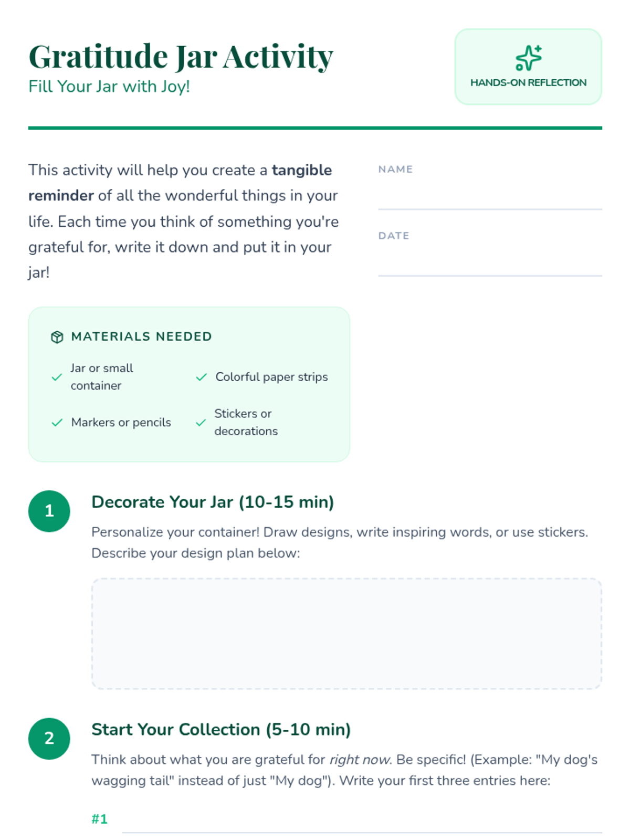Click the Materials Needed heading text

(142, 337)
